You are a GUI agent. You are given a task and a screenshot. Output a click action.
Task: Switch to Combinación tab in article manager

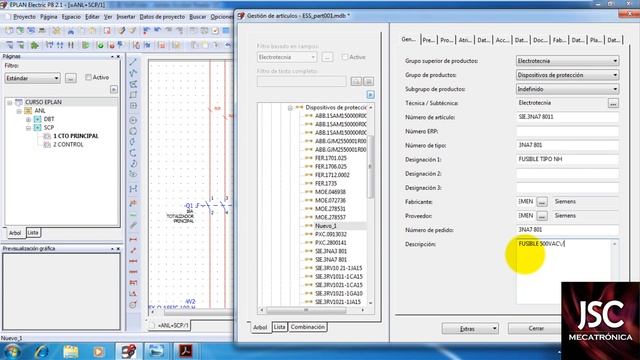[308, 327]
